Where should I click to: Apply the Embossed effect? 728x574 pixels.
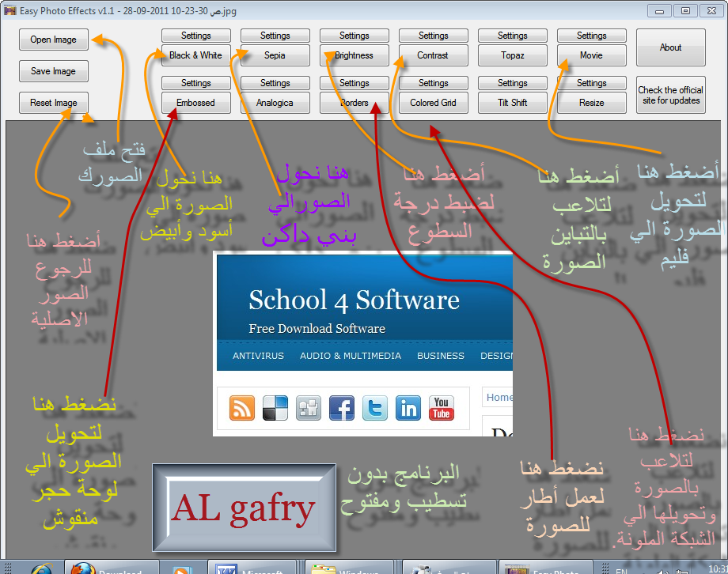click(196, 103)
